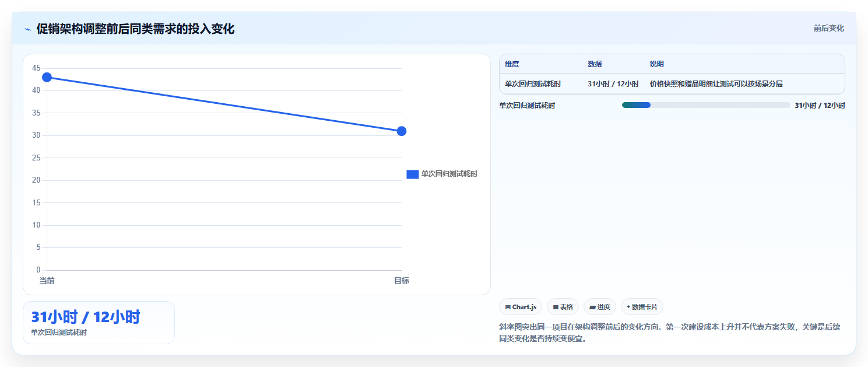Click the 当前 x-axis label

(x=47, y=281)
